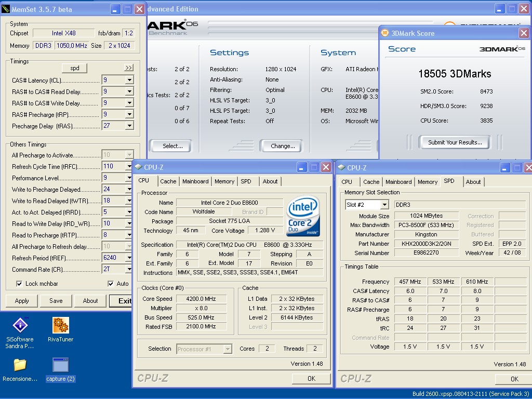
Task: Click Change... button under Settings
Action: [282, 146]
